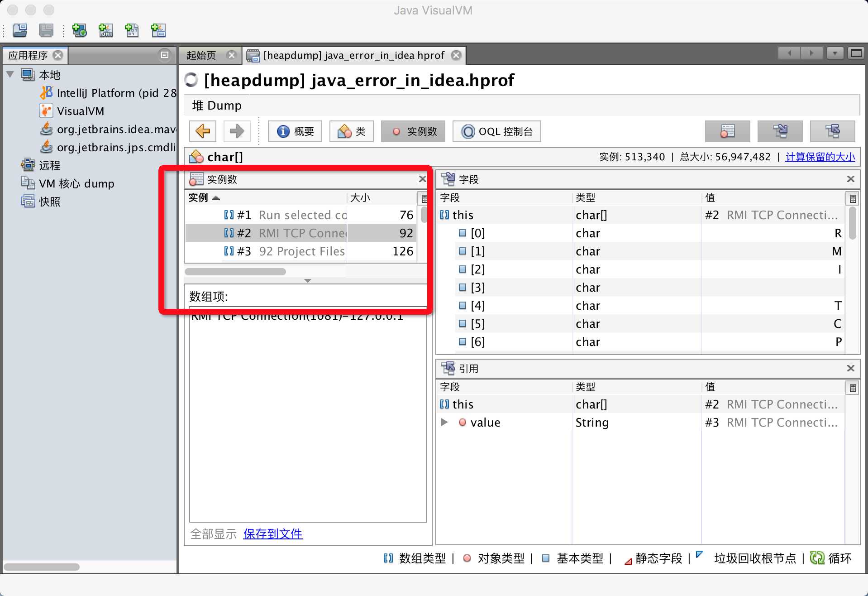Go back with the left arrow button
868x596 pixels.
point(203,131)
